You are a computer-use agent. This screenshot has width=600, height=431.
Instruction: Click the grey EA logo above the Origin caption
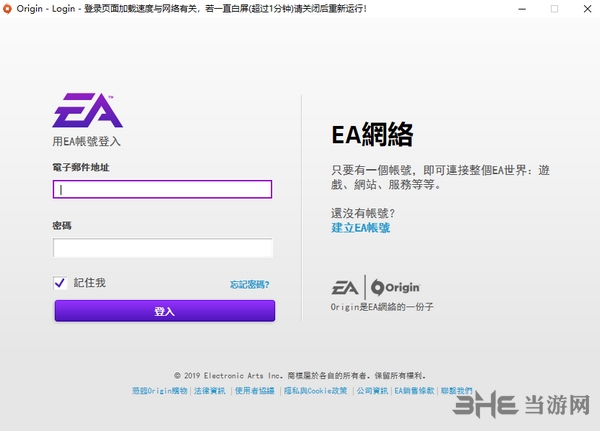345,288
